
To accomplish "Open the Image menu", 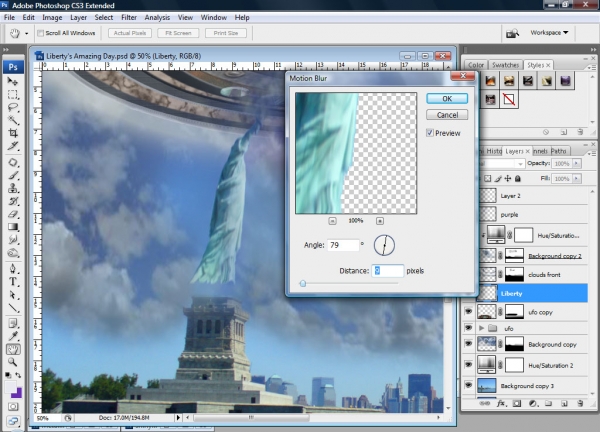I will (x=52, y=18).
